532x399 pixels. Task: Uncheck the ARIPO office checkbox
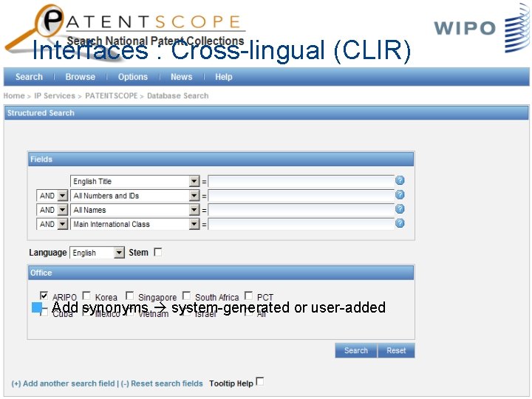(44, 296)
